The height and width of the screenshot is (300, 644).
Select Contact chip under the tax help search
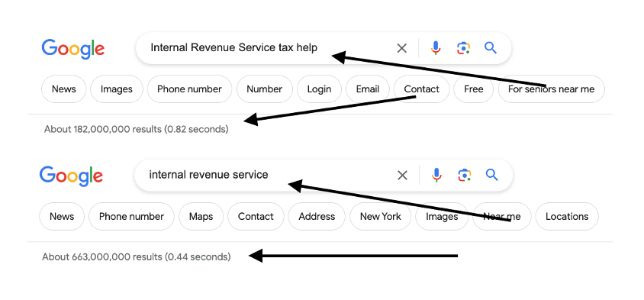click(x=421, y=89)
